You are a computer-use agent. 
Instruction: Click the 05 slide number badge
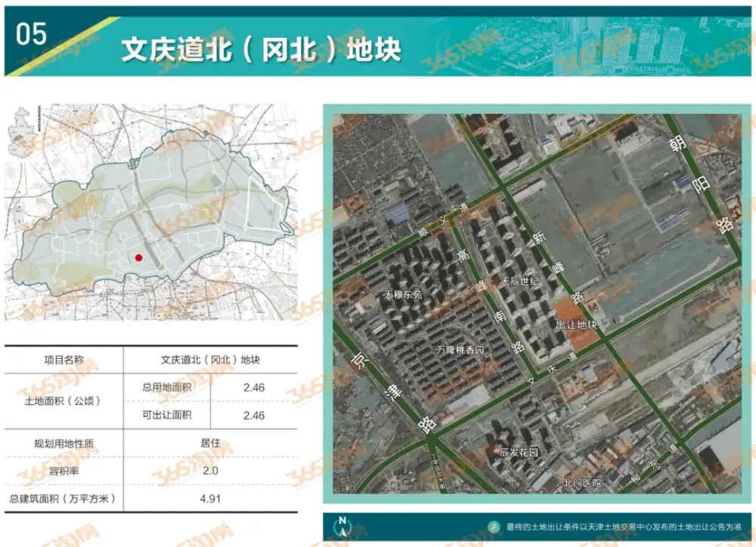point(31,34)
